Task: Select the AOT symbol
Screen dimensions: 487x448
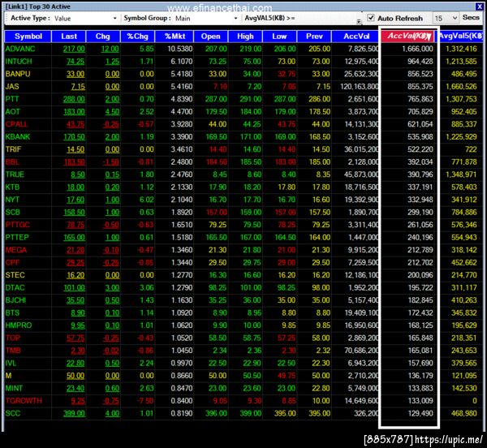Action: 13,111
